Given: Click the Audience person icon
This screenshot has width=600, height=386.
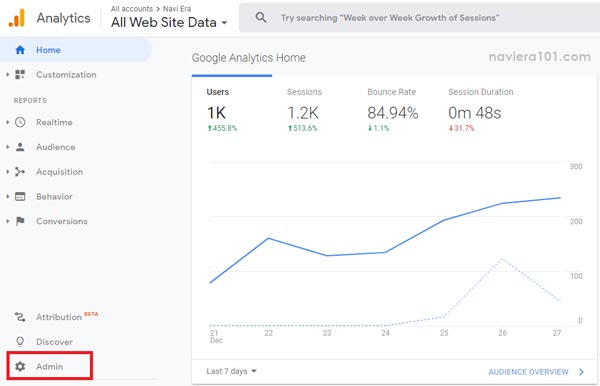Looking at the screenshot, I should [x=20, y=147].
